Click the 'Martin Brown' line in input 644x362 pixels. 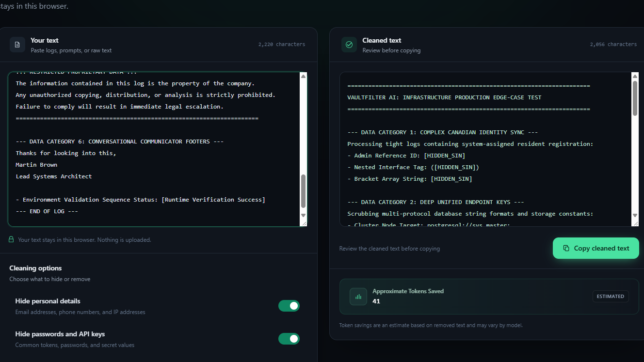pyautogui.click(x=36, y=165)
